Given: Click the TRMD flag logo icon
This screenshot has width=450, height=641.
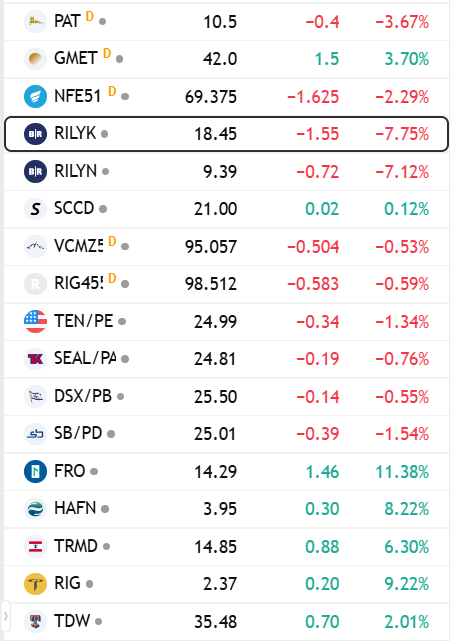Looking at the screenshot, I should coord(35,547).
